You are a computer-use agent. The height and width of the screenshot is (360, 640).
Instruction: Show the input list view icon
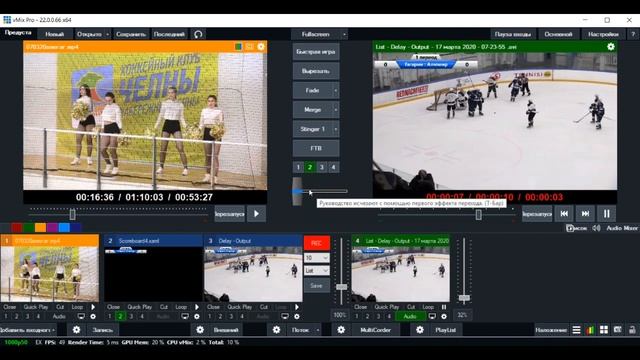576,330
